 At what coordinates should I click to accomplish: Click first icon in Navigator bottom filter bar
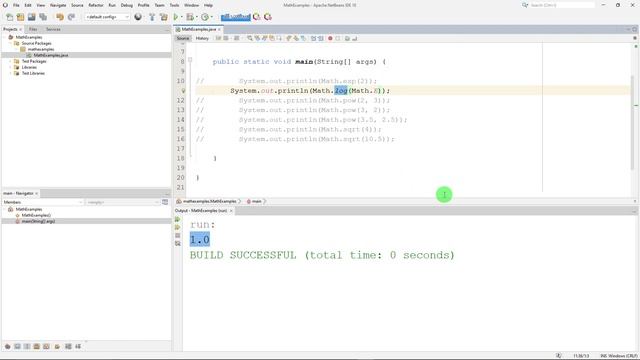(x=7, y=347)
